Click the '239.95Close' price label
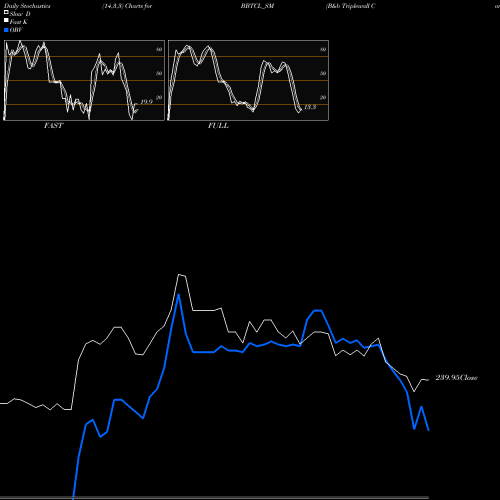 [456, 378]
